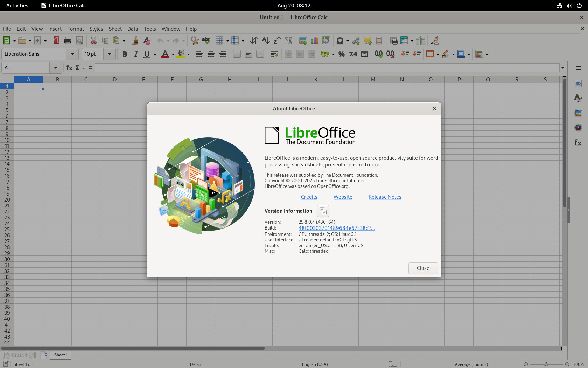Click the Cut scissors icon

[x=93, y=41]
